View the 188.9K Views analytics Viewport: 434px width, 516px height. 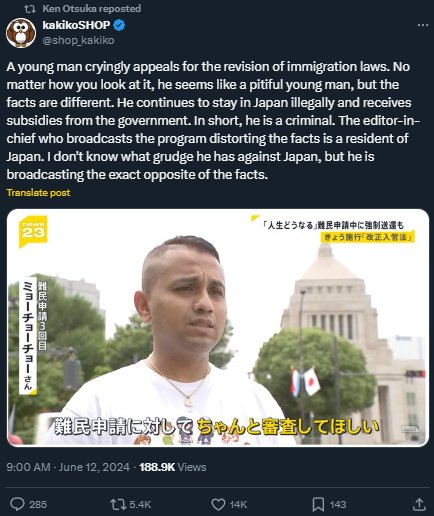pyautogui.click(x=173, y=467)
